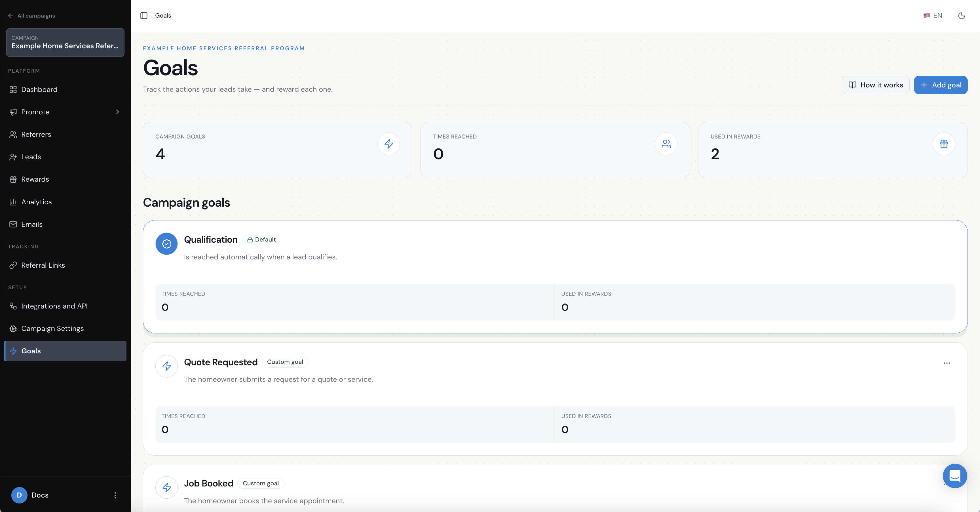
Task: Open the chat support widget
Action: point(954,475)
